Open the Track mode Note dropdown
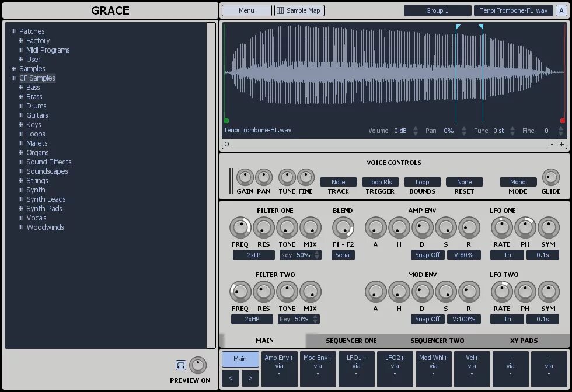 coord(339,182)
